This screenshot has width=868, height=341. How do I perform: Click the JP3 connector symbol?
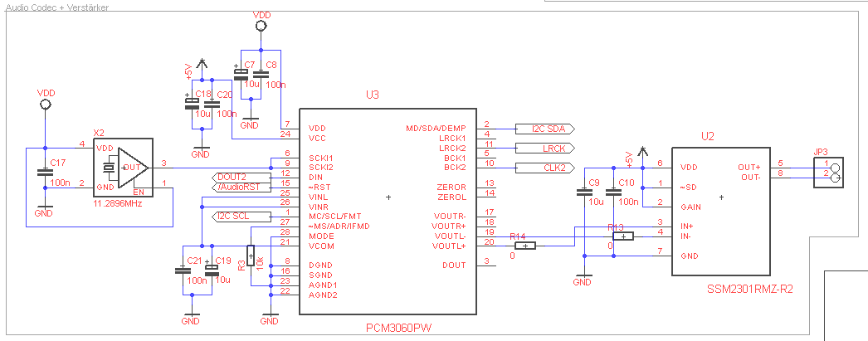click(828, 173)
